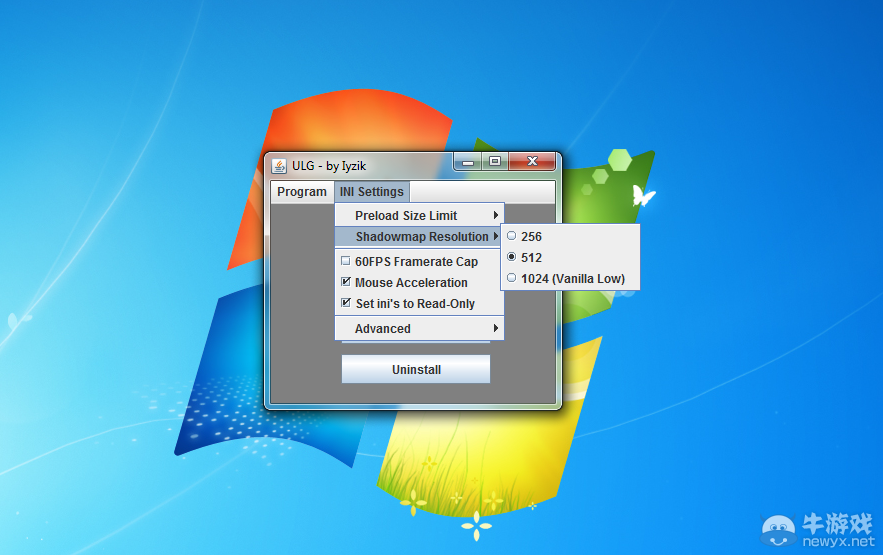Click the Java icon in ULG title bar
Image resolution: width=883 pixels, height=555 pixels.
pos(279,166)
